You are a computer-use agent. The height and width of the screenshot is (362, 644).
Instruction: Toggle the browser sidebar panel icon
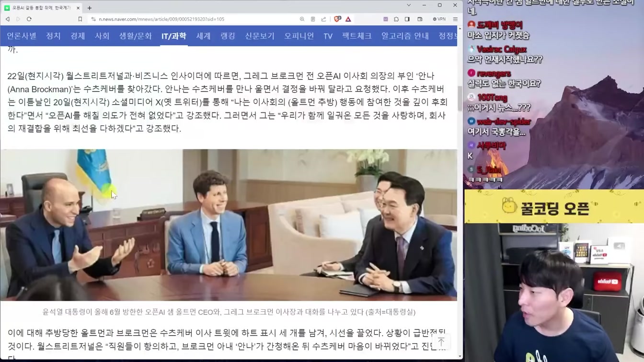[x=407, y=19]
